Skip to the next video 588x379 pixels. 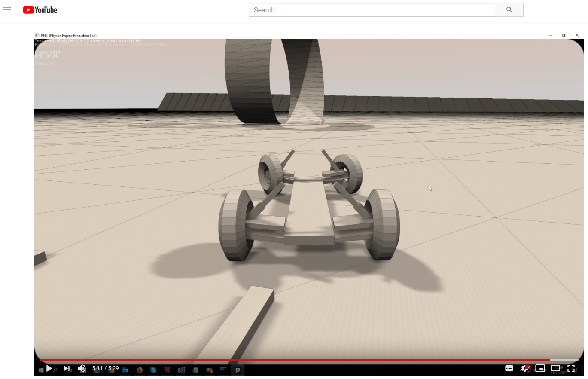67,368
